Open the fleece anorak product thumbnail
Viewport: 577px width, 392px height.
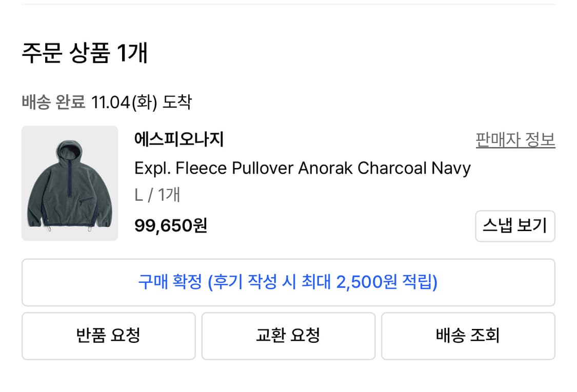pyautogui.click(x=70, y=183)
